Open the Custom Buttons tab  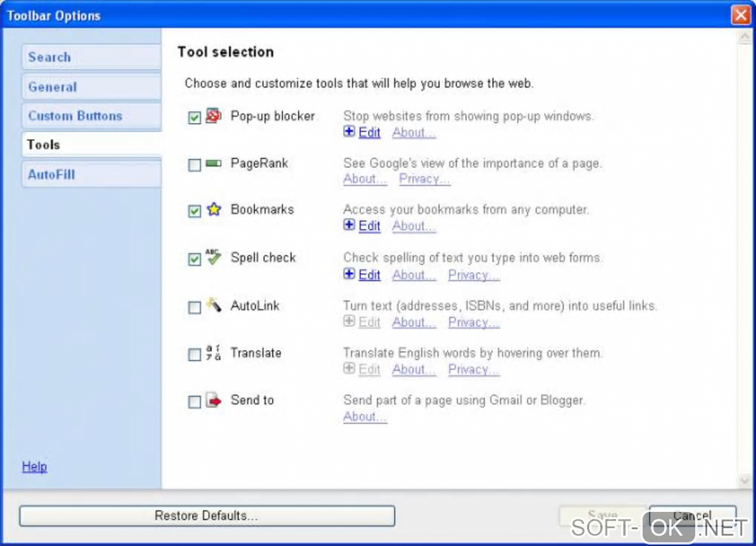(x=92, y=116)
